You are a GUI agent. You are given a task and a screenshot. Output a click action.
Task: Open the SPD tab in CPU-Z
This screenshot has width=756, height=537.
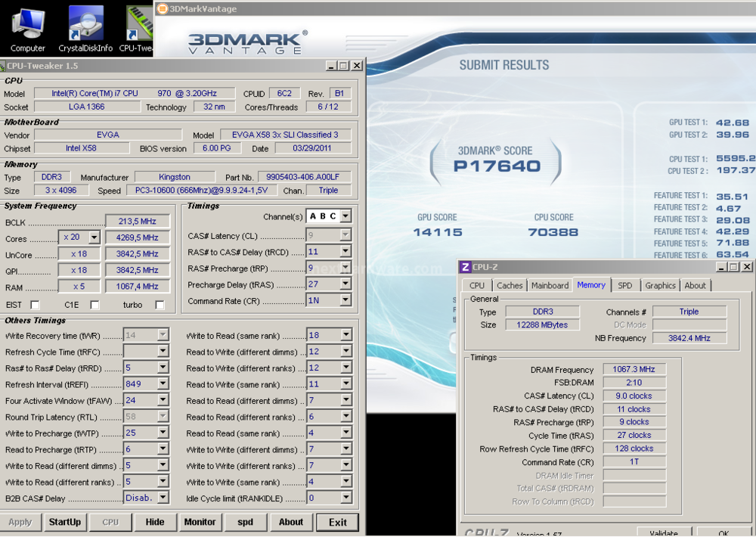click(x=625, y=286)
